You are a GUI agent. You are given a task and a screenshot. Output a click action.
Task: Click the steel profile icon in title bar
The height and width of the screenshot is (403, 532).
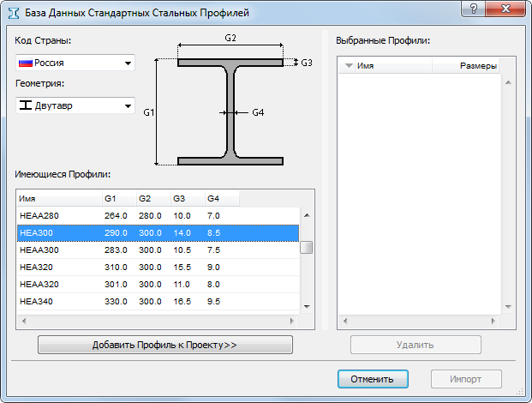click(x=14, y=13)
